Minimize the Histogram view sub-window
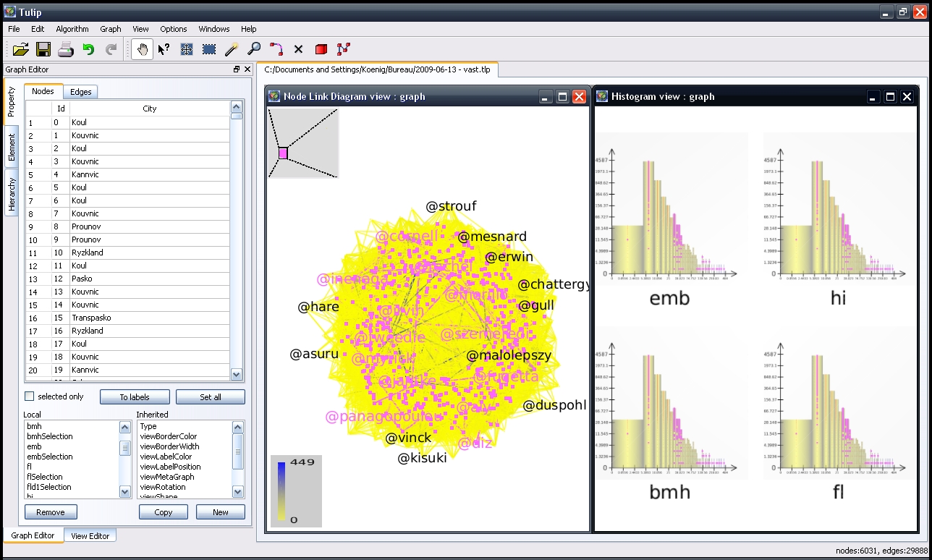The image size is (932, 560). tap(874, 96)
